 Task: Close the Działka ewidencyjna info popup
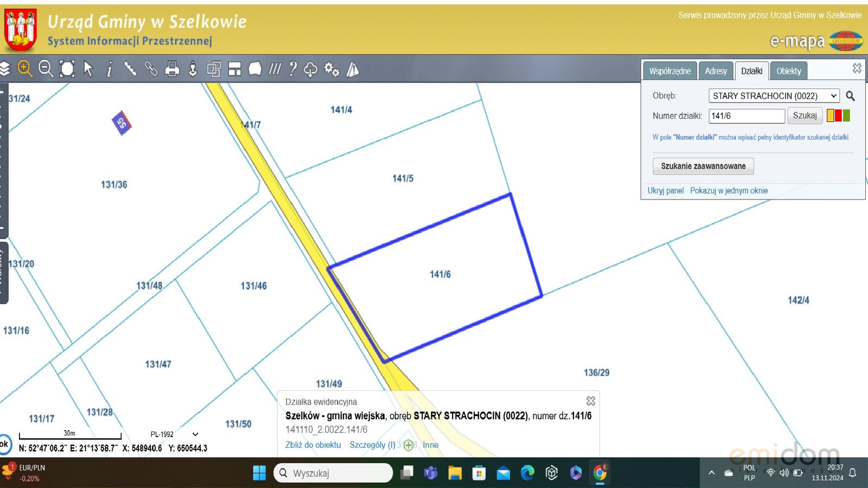click(591, 401)
